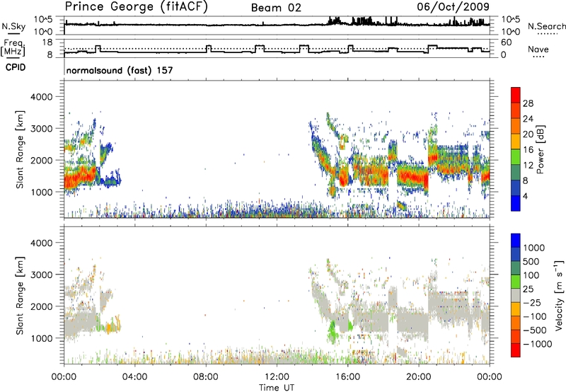Click the 'Time UT' axis title
566x392 pixels.
click(277, 388)
